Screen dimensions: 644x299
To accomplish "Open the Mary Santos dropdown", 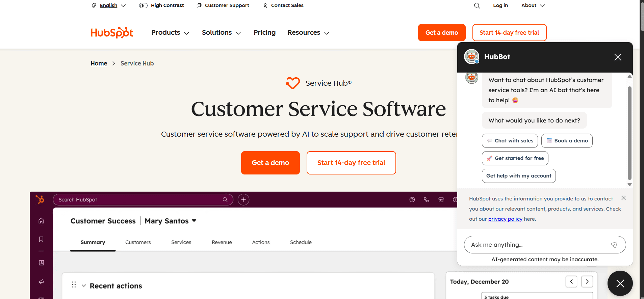I will 171,221.
